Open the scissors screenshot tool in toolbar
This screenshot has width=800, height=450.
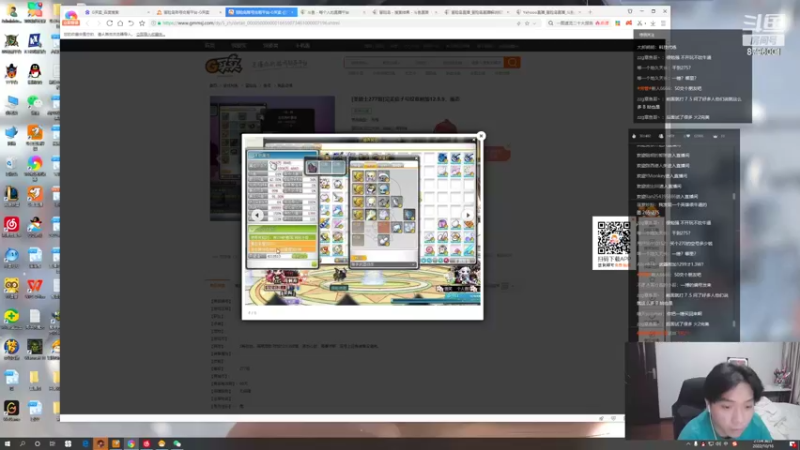pos(640,23)
